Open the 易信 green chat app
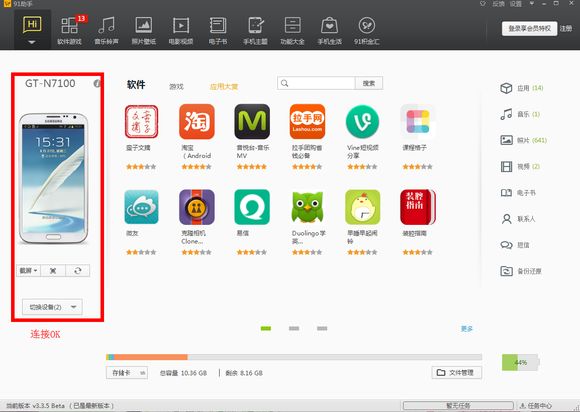The image size is (580, 412). click(x=252, y=207)
